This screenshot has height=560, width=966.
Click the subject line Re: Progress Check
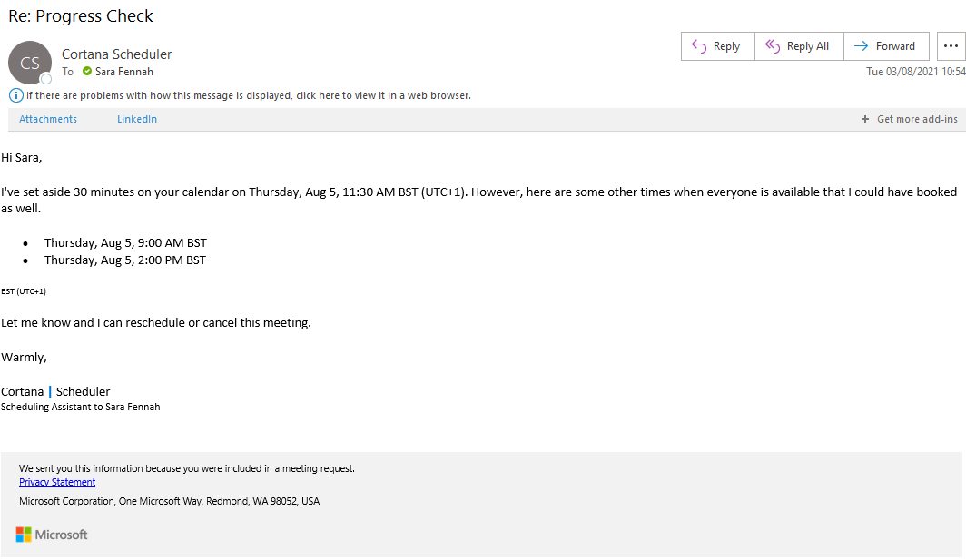click(81, 16)
